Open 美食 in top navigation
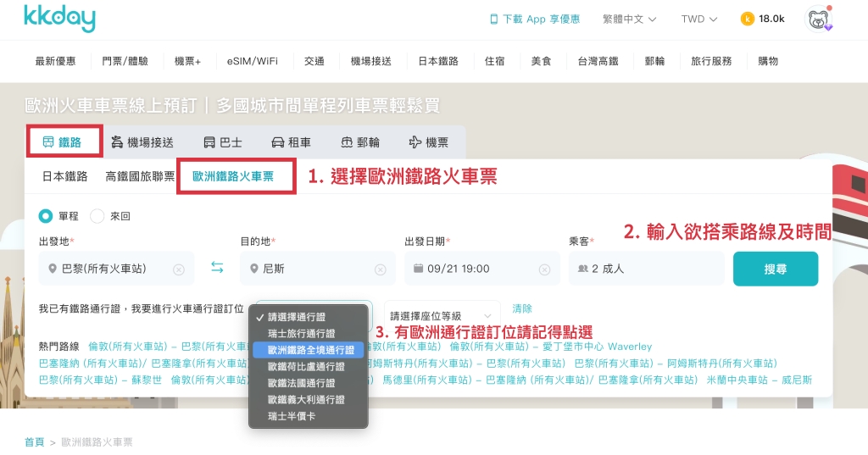The image size is (868, 455). (x=542, y=62)
